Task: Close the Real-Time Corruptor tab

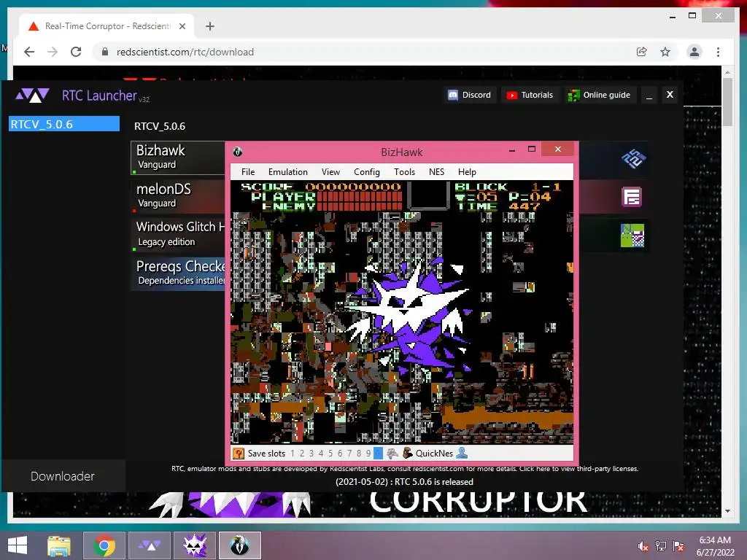Action: [x=182, y=26]
